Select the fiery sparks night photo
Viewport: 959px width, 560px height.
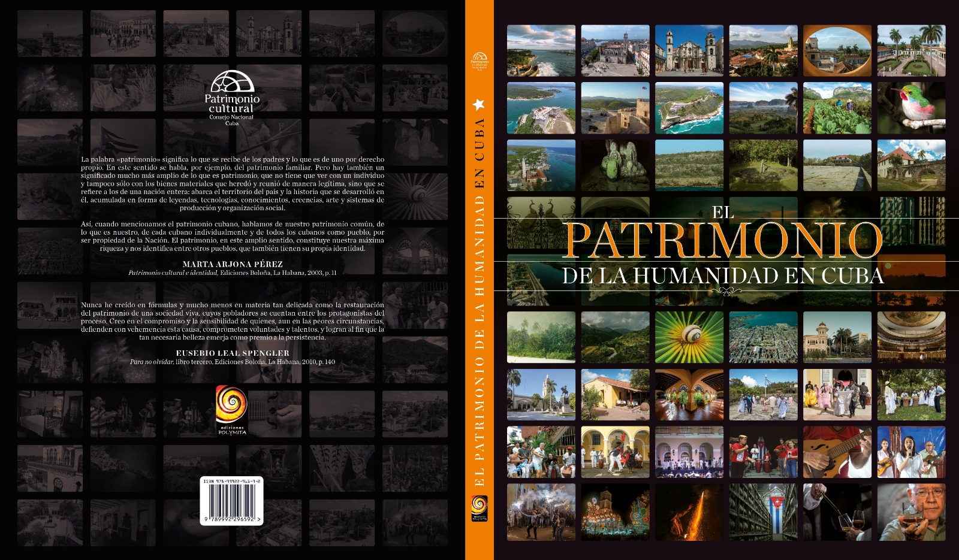click(689, 512)
